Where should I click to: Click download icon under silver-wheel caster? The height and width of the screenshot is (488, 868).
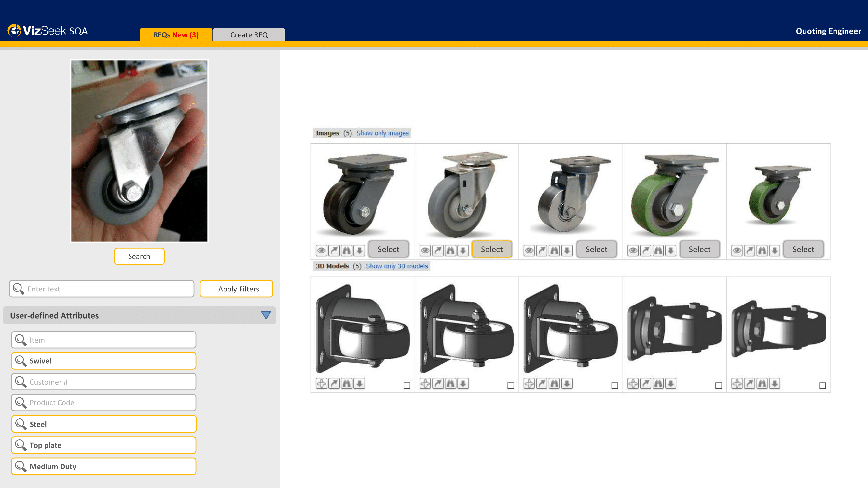pos(567,250)
